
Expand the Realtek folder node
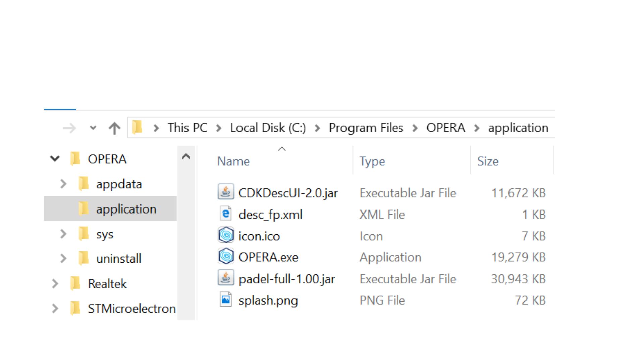coord(55,284)
